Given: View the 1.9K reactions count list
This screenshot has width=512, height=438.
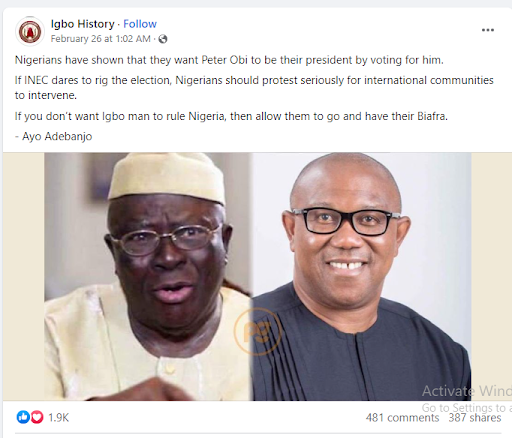Looking at the screenshot, I should click(x=59, y=417).
